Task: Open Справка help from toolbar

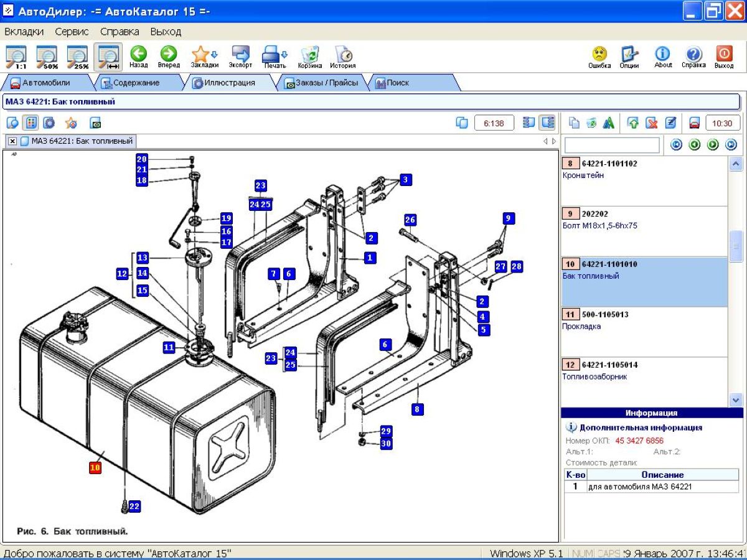Action: pyautogui.click(x=693, y=57)
